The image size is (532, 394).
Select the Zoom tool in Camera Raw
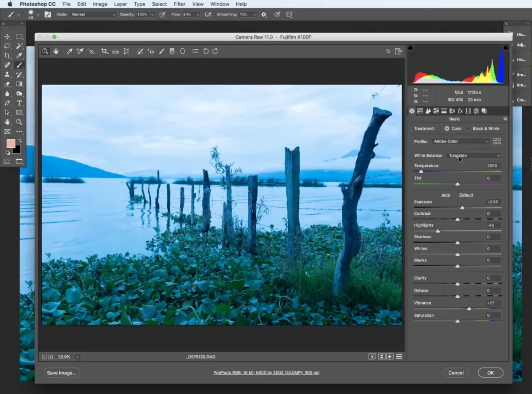click(x=45, y=51)
